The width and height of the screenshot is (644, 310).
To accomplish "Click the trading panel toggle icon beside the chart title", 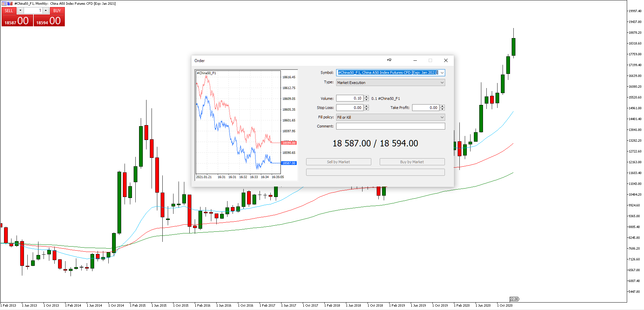I will 10,3.
